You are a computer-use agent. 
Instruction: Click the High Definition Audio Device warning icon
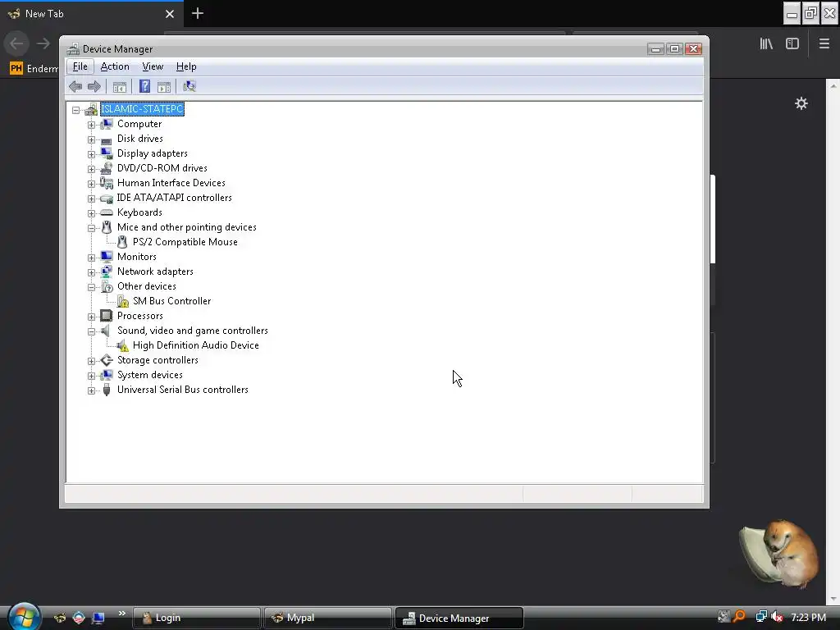click(123, 345)
